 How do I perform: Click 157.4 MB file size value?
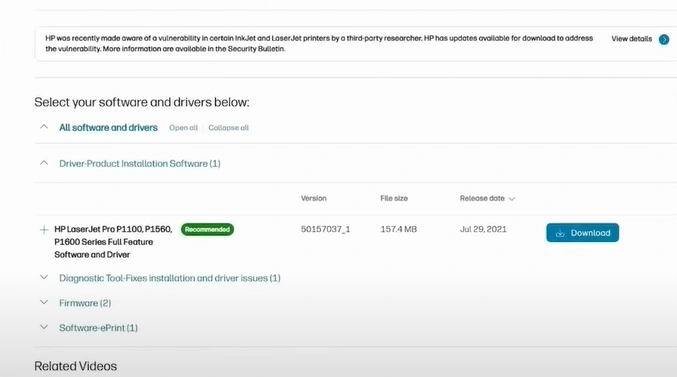399,229
